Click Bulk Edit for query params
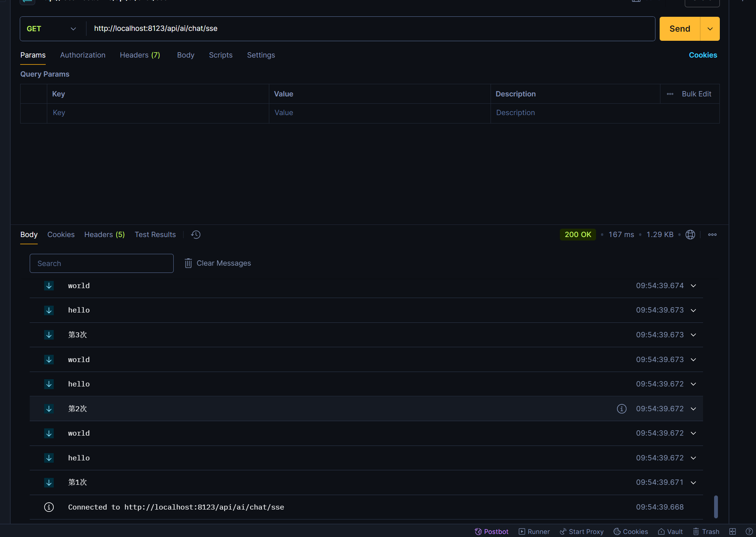756x537 pixels. [696, 94]
